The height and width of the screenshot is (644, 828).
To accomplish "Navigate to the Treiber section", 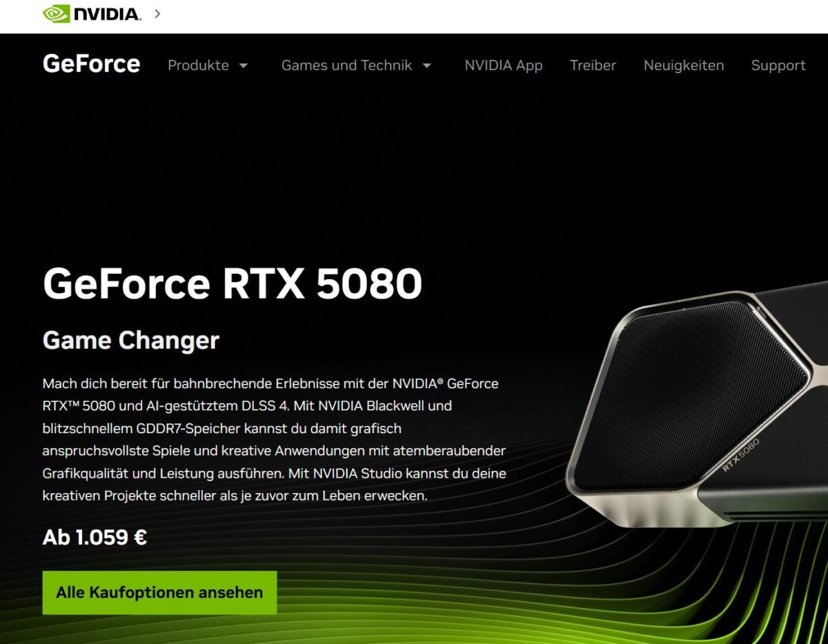I will click(x=593, y=66).
